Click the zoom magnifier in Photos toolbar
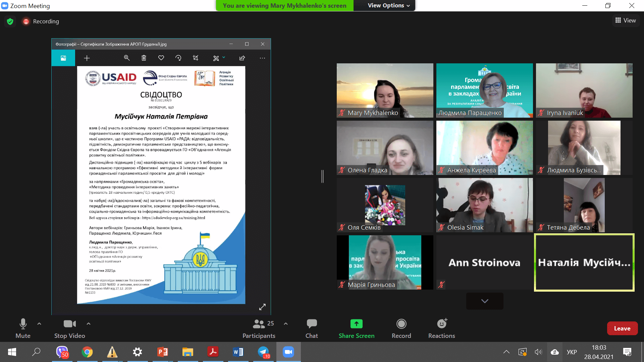644x362 pixels. [x=127, y=58]
